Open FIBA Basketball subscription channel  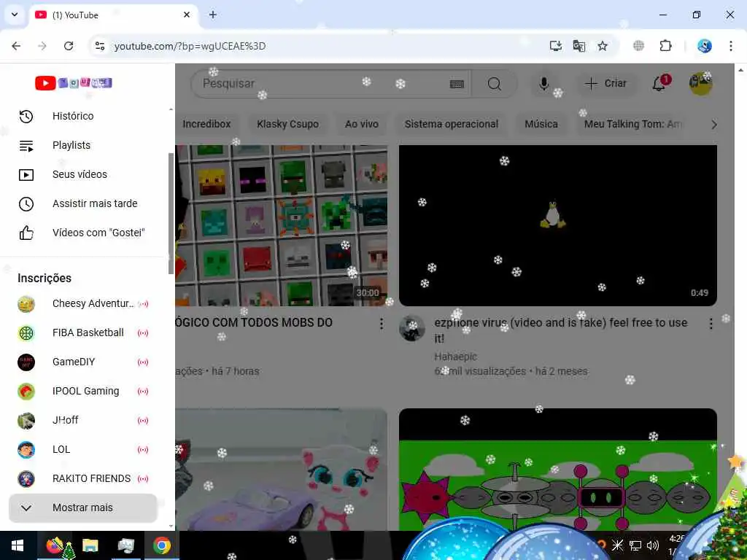coord(83,332)
